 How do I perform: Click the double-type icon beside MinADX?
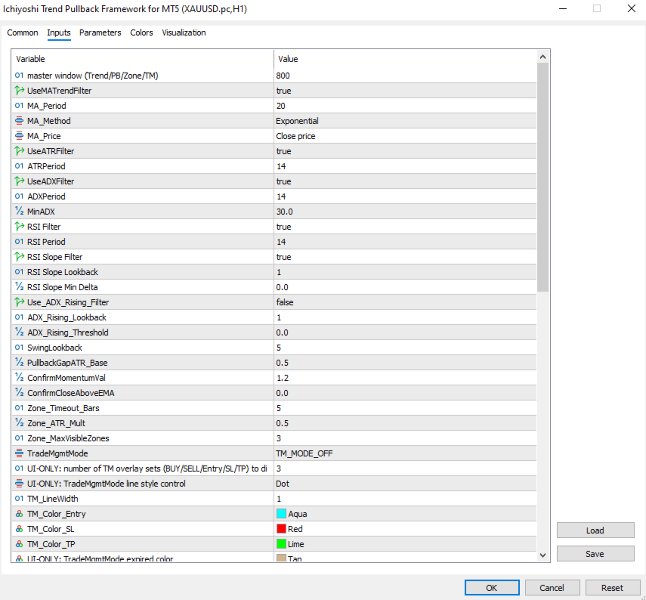(19, 211)
